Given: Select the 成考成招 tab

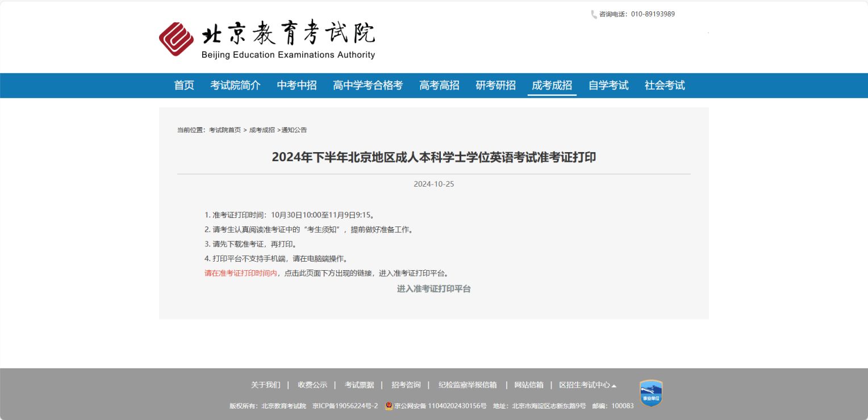Looking at the screenshot, I should pyautogui.click(x=552, y=85).
